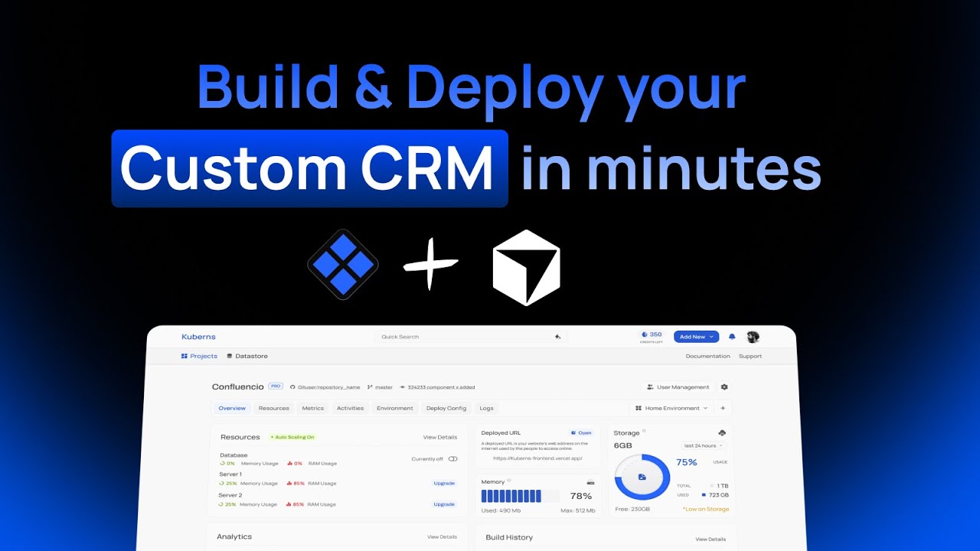
Task: Add a new environment with plus button
Action: [x=722, y=408]
